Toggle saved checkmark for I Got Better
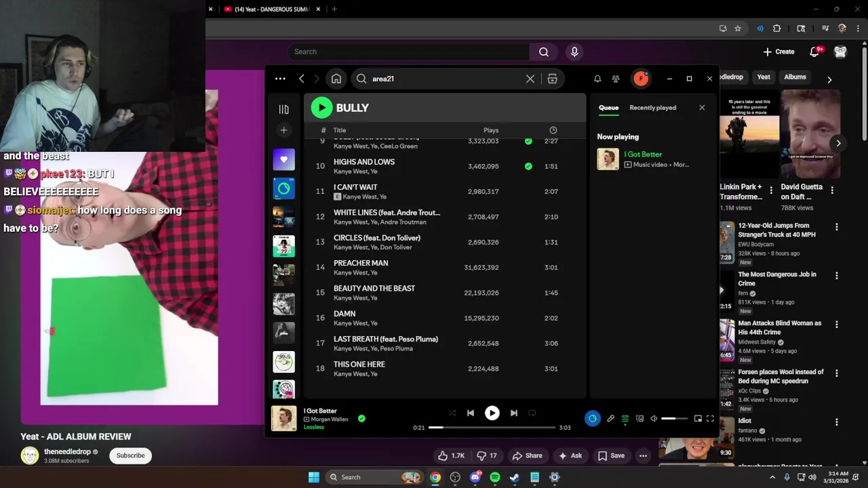868x488 pixels. [x=361, y=419]
